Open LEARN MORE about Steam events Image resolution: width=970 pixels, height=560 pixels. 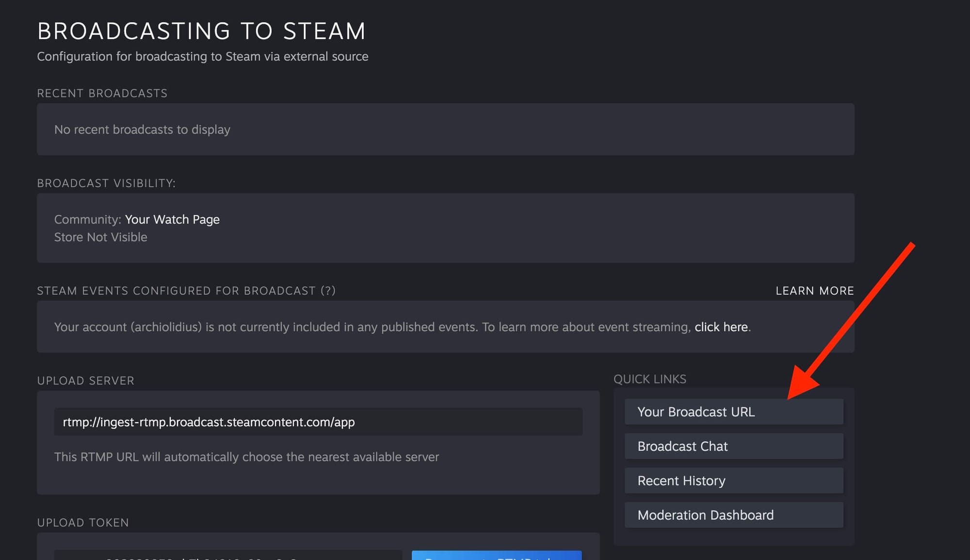click(814, 291)
